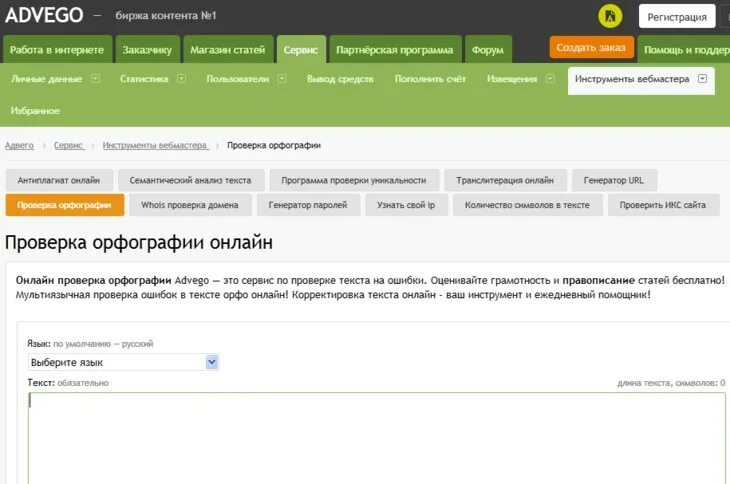Open the Личные данные menu item

(47, 79)
